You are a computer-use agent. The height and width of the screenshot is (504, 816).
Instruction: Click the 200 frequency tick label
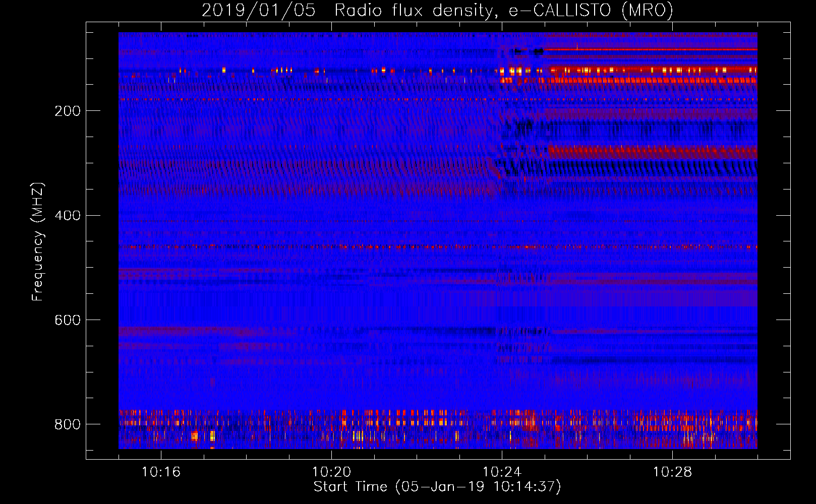coord(68,111)
